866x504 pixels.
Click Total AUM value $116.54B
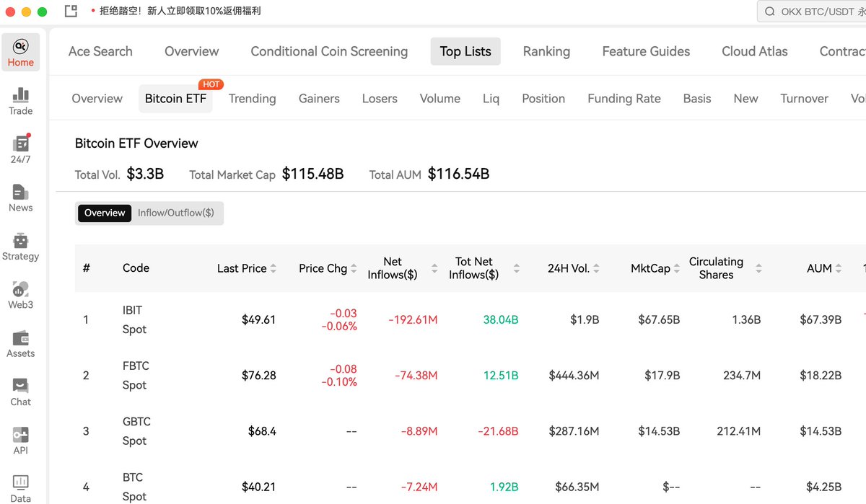point(458,174)
